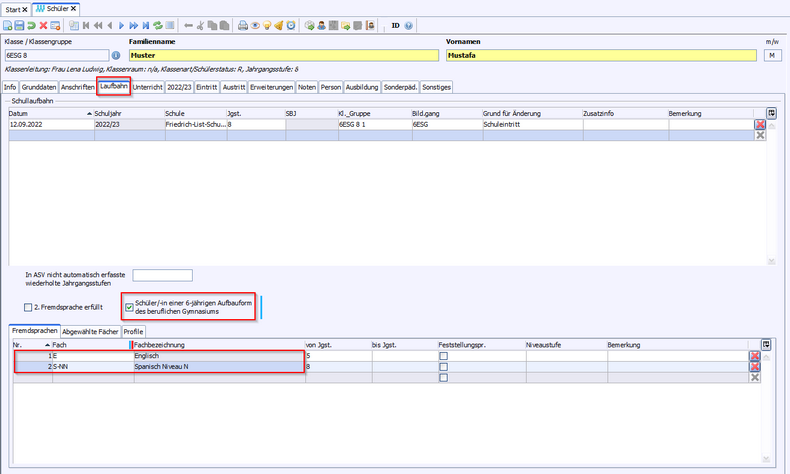Switch to the Unterricht tab

[x=147, y=87]
